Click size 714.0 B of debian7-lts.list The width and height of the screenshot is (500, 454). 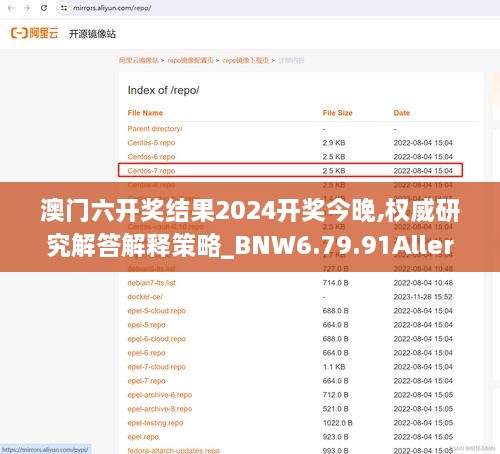coord(335,283)
